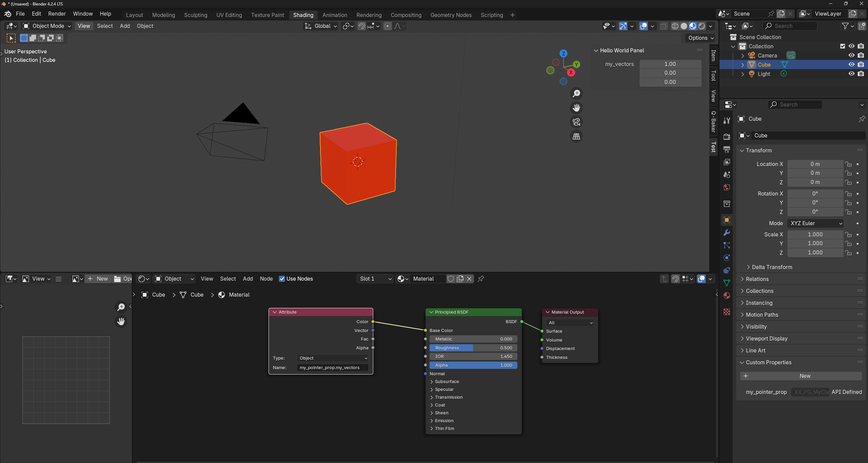This screenshot has height=463, width=868.
Task: Open the Object Data mesh tab
Action: point(727,283)
